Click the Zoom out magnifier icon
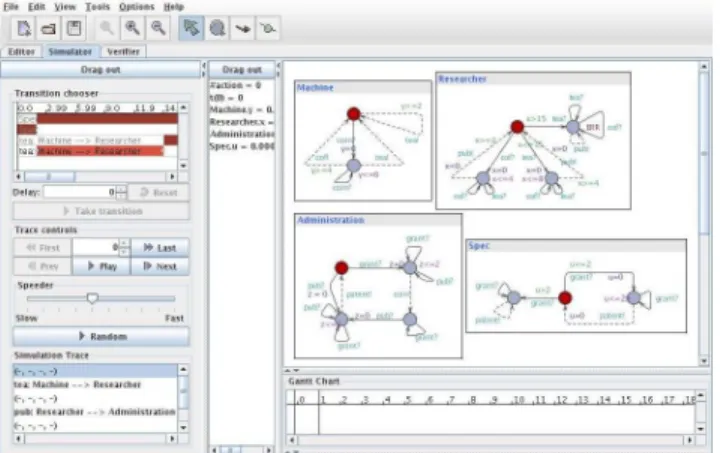The height and width of the screenshot is (453, 720). [x=158, y=28]
